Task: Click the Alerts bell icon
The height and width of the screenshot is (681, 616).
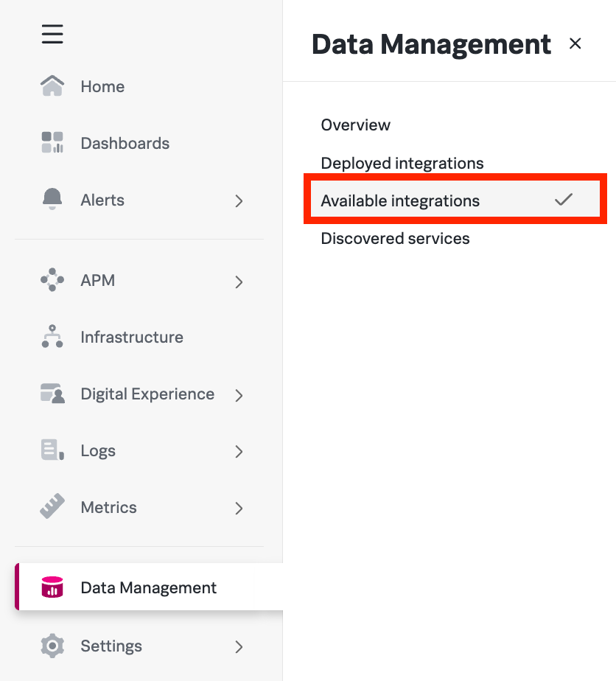Action: coord(52,200)
